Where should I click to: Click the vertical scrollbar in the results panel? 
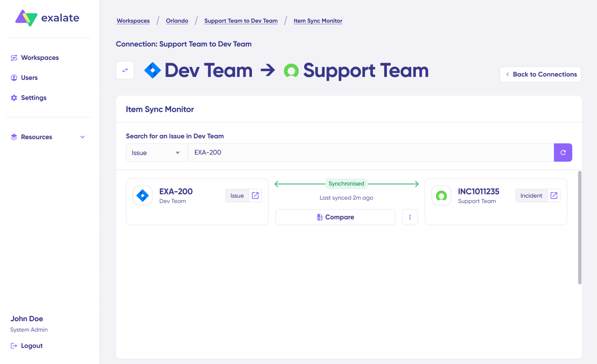pyautogui.click(x=579, y=228)
